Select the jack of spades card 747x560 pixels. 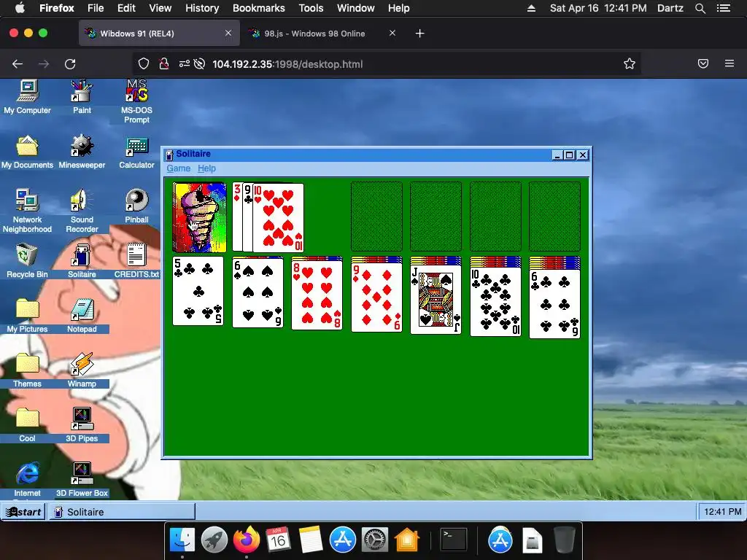click(436, 300)
